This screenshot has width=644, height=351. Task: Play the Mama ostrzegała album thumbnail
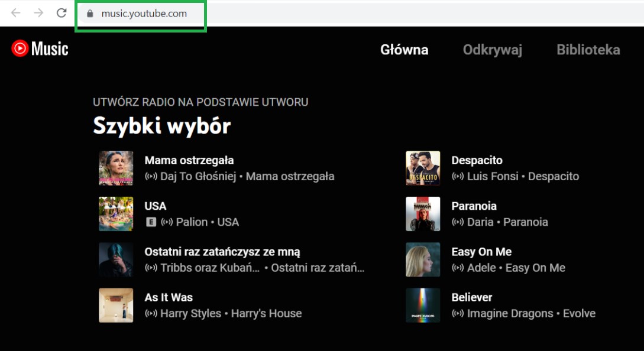[116, 168]
